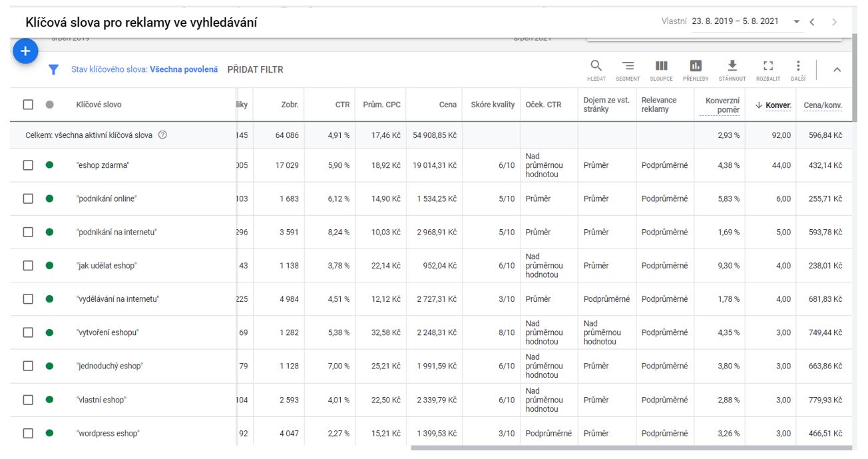
Task: Go to the previous date period arrow
Action: (812, 22)
